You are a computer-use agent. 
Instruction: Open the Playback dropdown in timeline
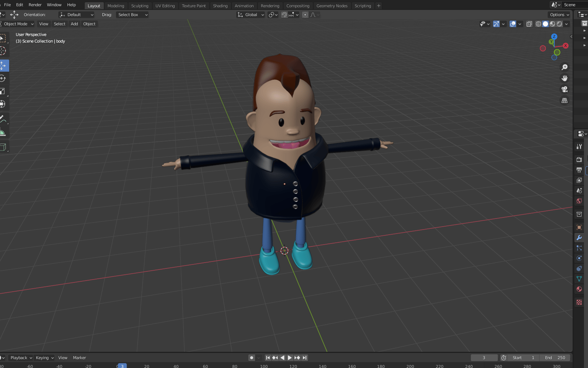21,358
